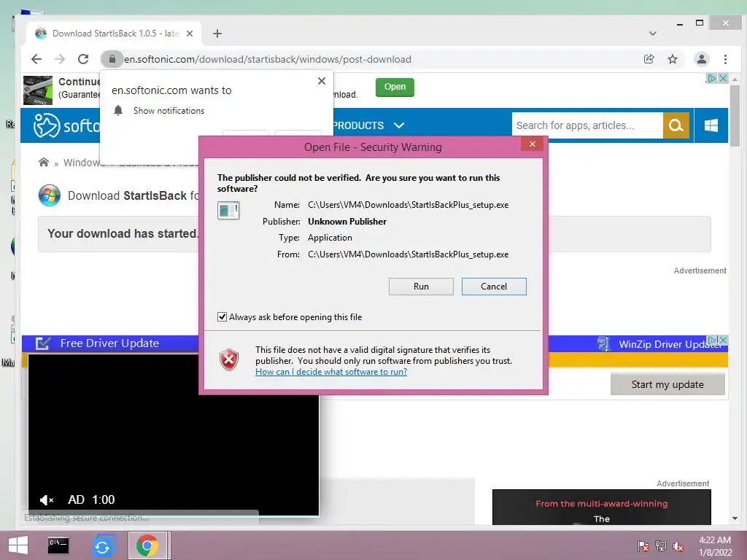Click the ad thumbnail image at top left
Viewport: 747px width, 560px height.
38,90
